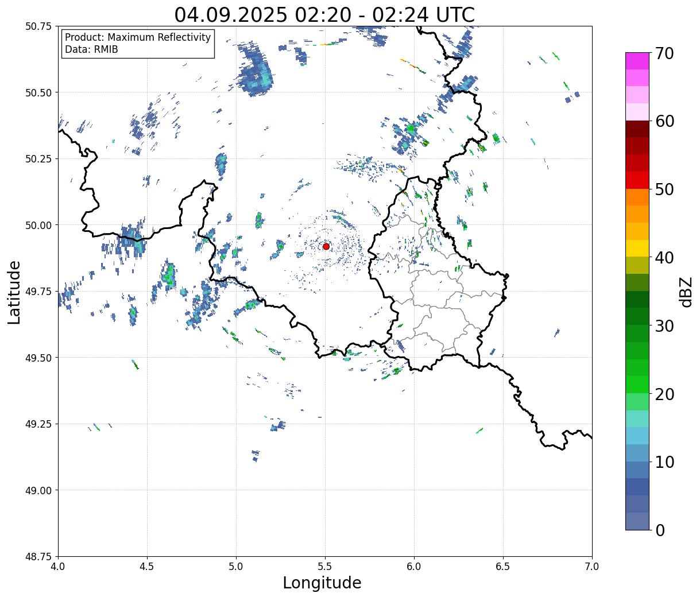Image resolution: width=700 pixels, height=597 pixels.
Task: Pick the dark red swatch just below 60 dBZ
Action: click(637, 129)
